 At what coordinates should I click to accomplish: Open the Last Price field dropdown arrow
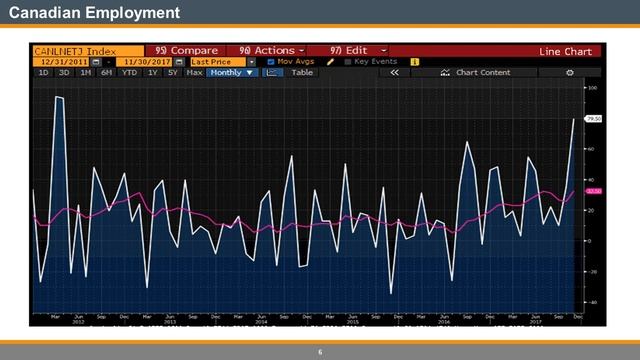click(251, 62)
